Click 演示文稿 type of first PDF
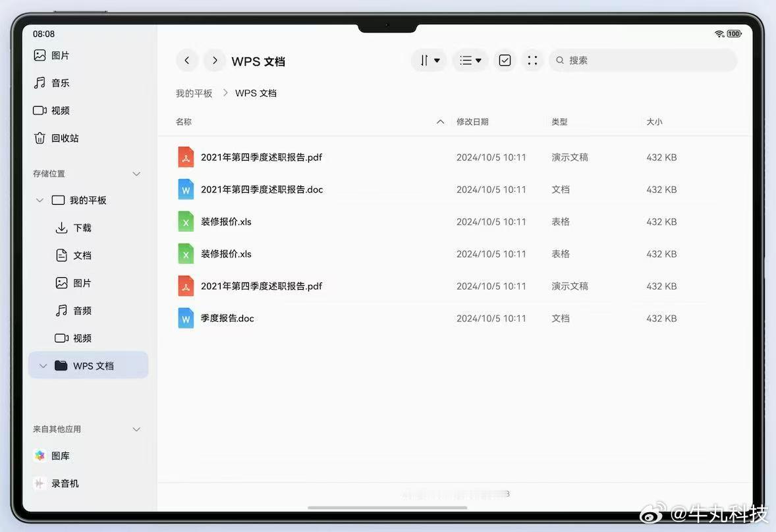Viewport: 776px width, 532px height. pos(570,157)
